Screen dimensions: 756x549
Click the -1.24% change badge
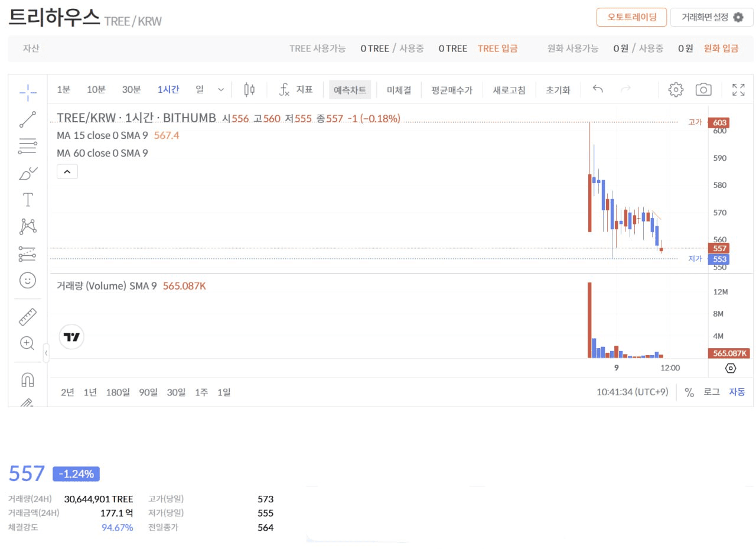(x=76, y=474)
